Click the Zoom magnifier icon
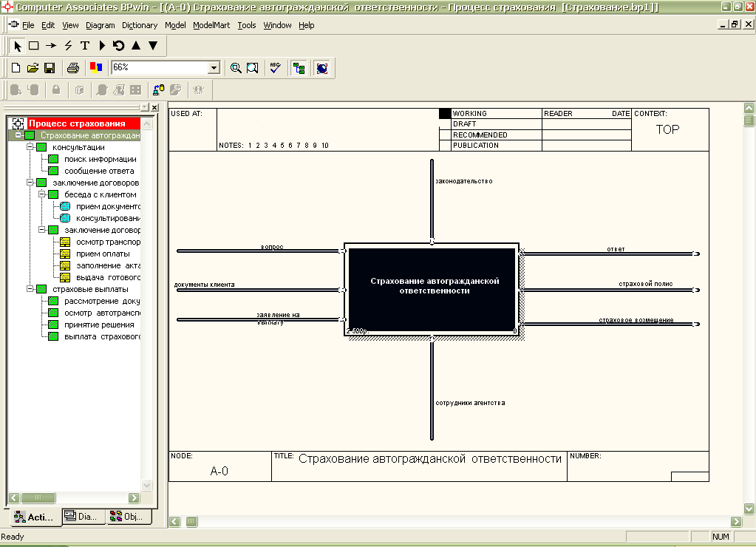The width and height of the screenshot is (756, 547). click(236, 68)
